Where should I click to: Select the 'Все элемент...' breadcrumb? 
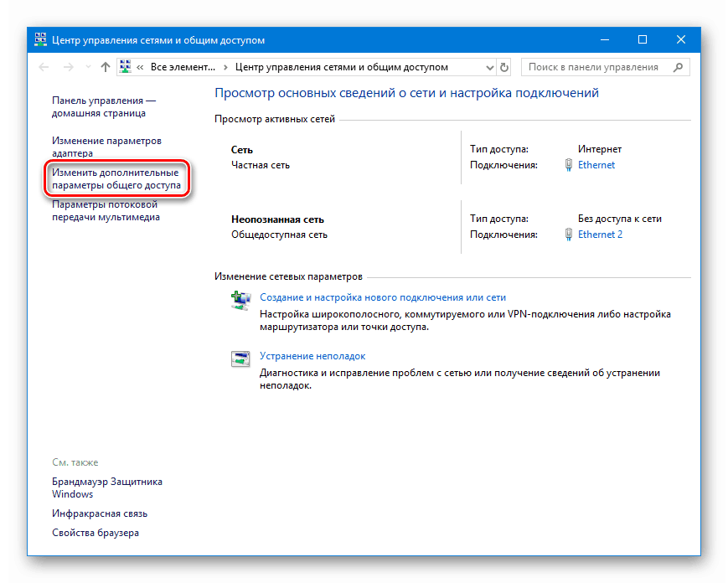point(183,67)
